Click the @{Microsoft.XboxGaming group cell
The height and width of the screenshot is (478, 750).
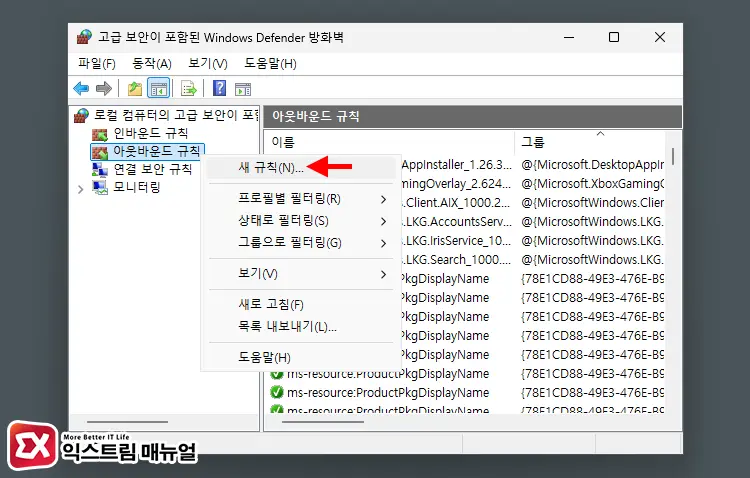(592, 184)
